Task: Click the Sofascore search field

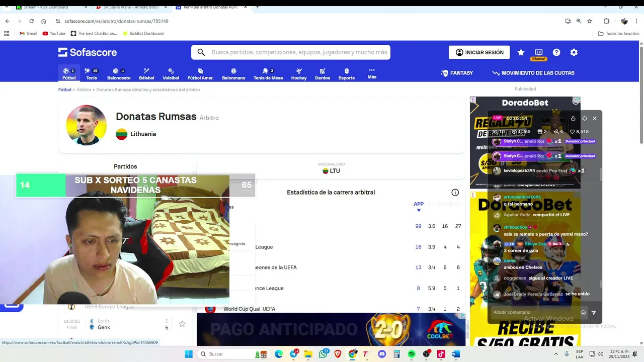Action: pyautogui.click(x=290, y=52)
